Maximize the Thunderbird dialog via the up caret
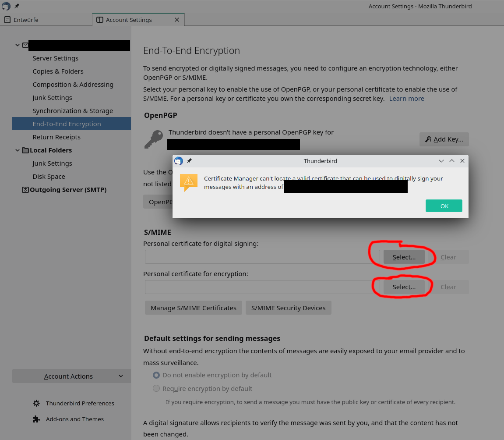 [x=451, y=161]
